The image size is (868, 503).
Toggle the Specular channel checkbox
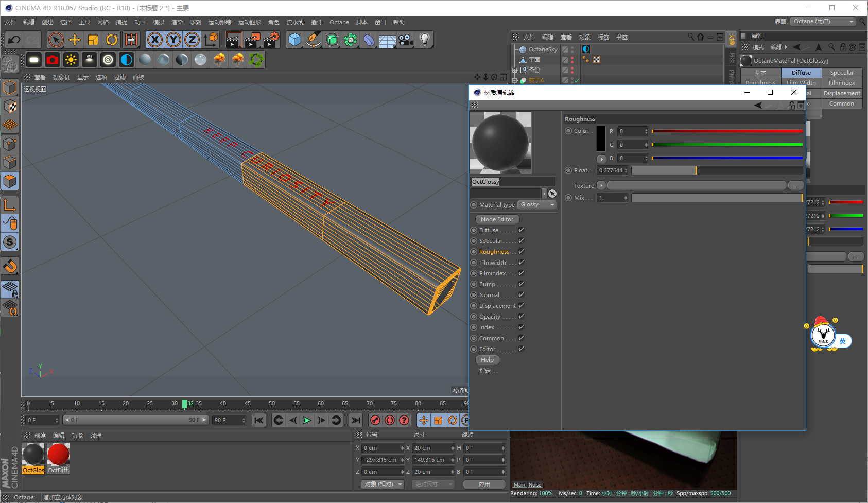point(521,241)
